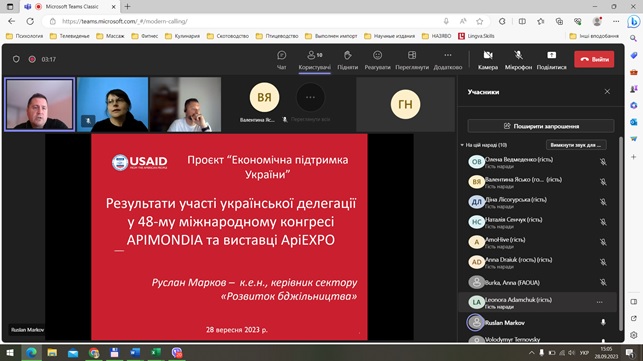Click the browser back arrow
This screenshot has height=361, width=643.
[x=11, y=21]
